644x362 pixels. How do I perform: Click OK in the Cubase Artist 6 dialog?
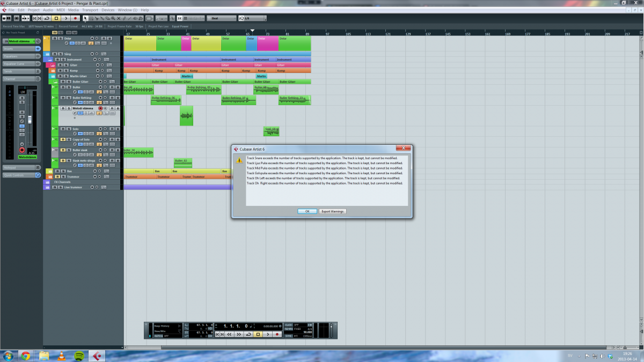(307, 211)
